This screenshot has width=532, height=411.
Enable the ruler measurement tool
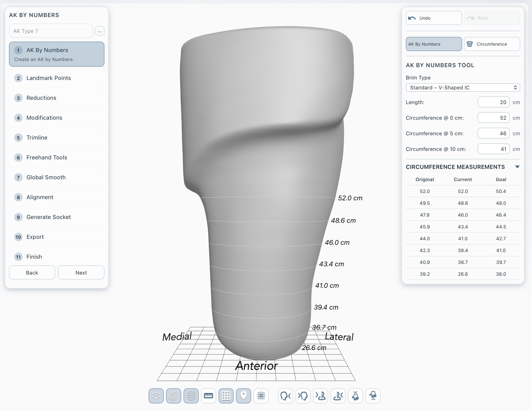pos(209,396)
